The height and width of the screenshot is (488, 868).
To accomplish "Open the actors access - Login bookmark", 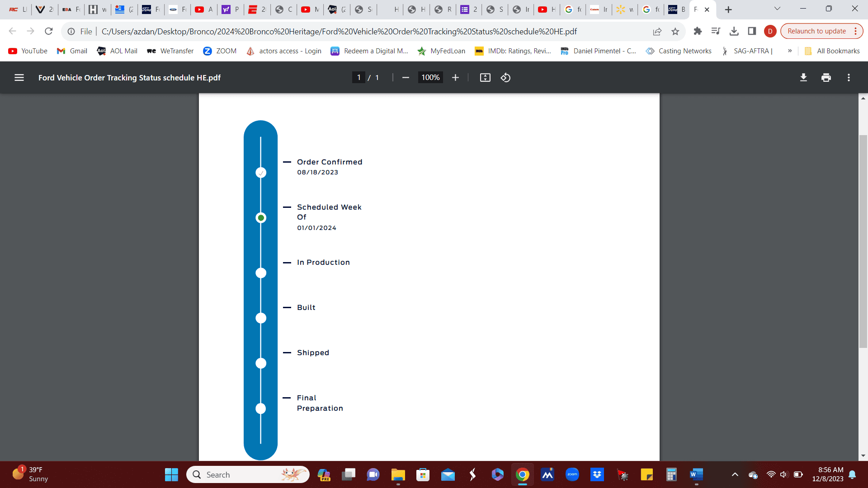I will click(284, 51).
